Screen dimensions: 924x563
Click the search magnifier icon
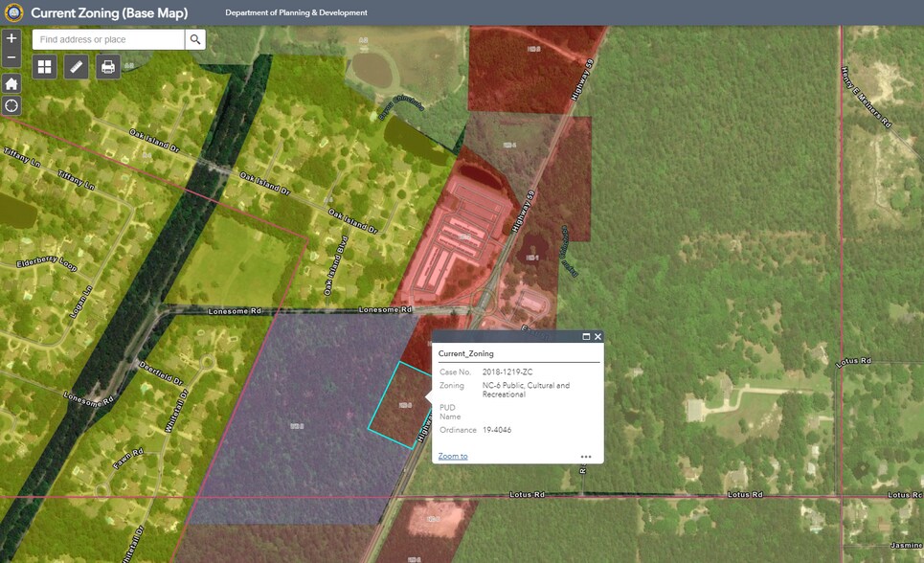[x=196, y=39]
